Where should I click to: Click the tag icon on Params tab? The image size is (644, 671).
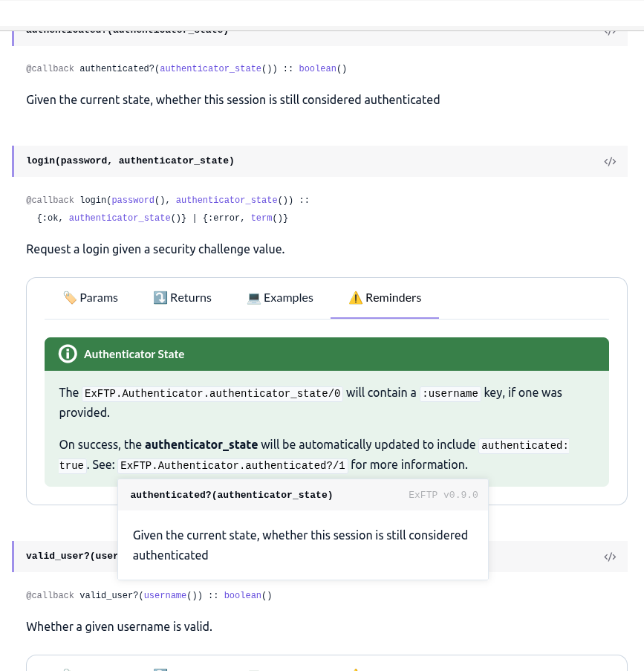click(70, 298)
